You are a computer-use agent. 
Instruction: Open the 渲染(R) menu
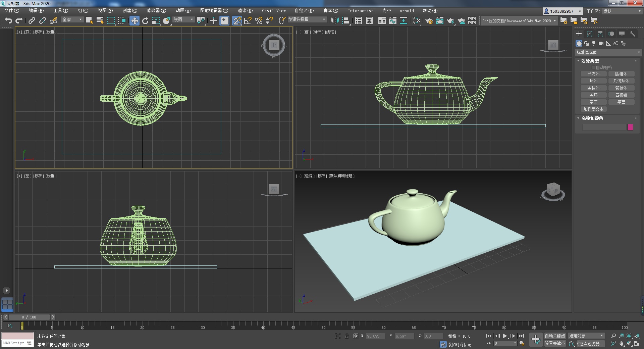(245, 11)
